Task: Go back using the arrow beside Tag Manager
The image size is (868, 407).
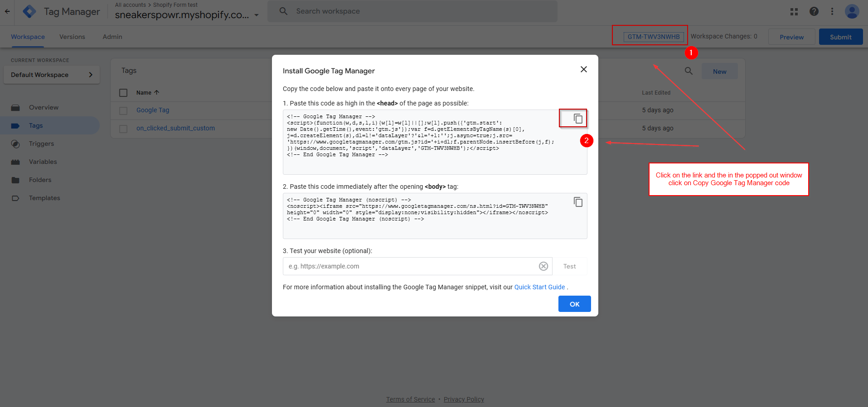Action: tap(7, 12)
